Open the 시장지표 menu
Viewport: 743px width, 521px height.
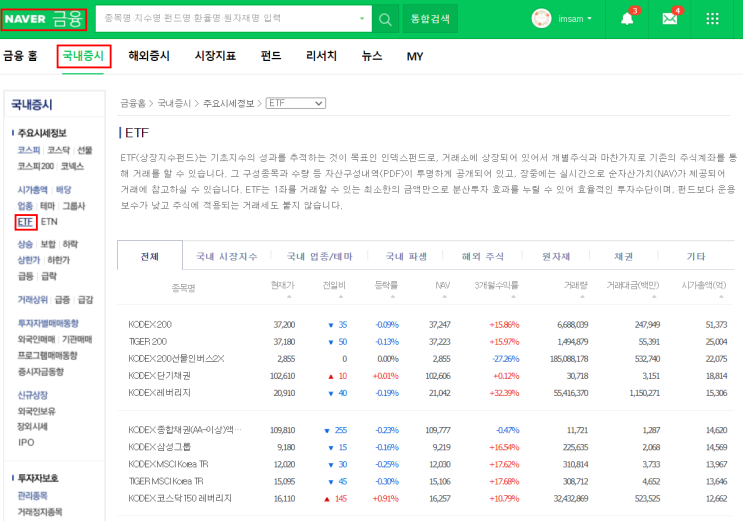(215, 56)
